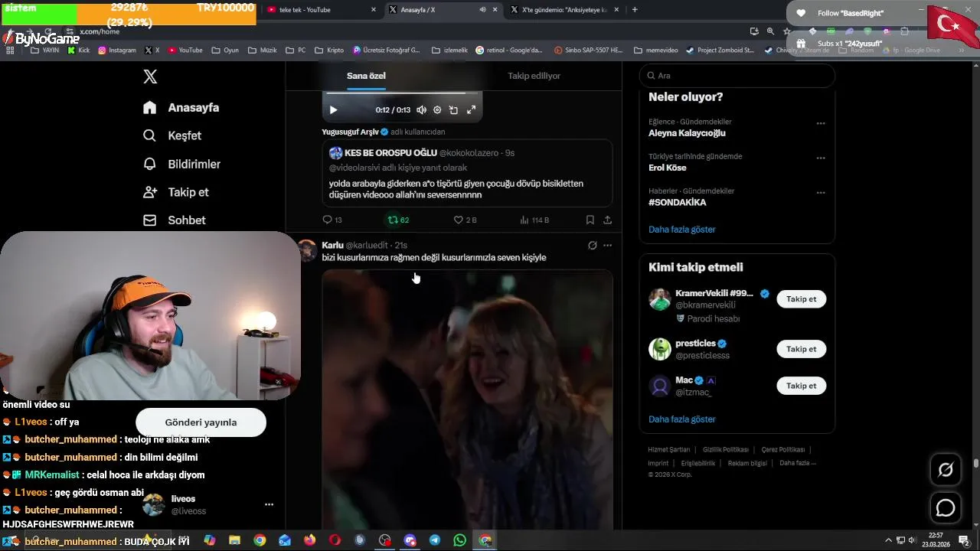This screenshot has width=980, height=551.
Task: Go to Anasayfa in the sidebar
Action: [181, 108]
